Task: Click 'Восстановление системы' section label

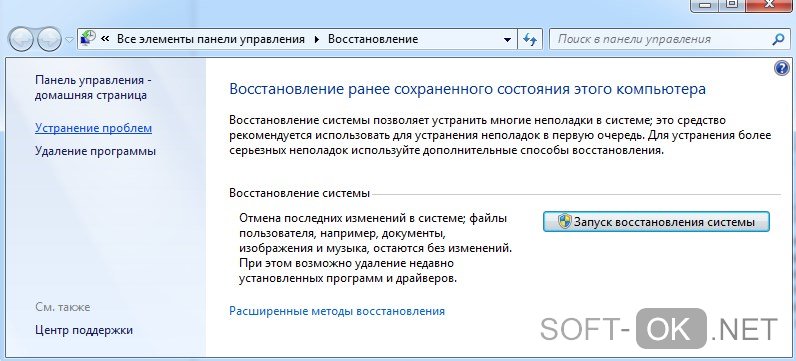Action: (300, 193)
